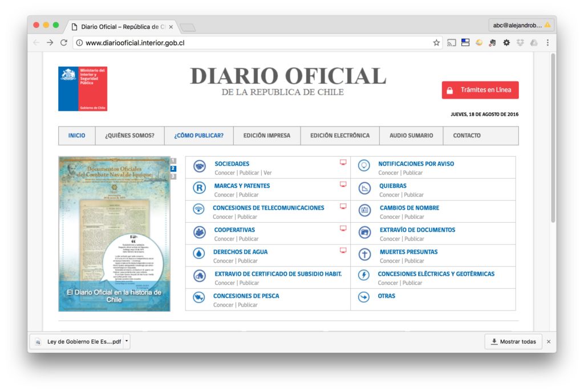The image size is (584, 392).
Task: Click the Marcas y Patentes R icon
Action: [199, 188]
